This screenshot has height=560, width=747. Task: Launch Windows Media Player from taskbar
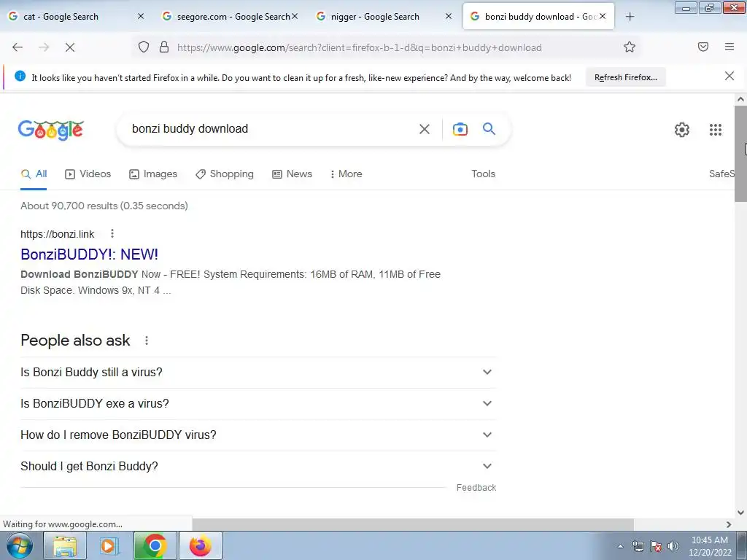[109, 545]
